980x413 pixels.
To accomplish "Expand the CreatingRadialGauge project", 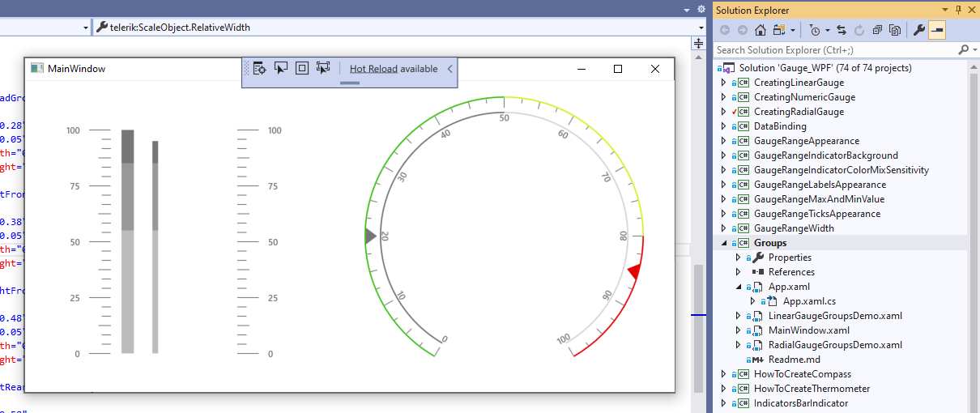I will pyautogui.click(x=724, y=112).
